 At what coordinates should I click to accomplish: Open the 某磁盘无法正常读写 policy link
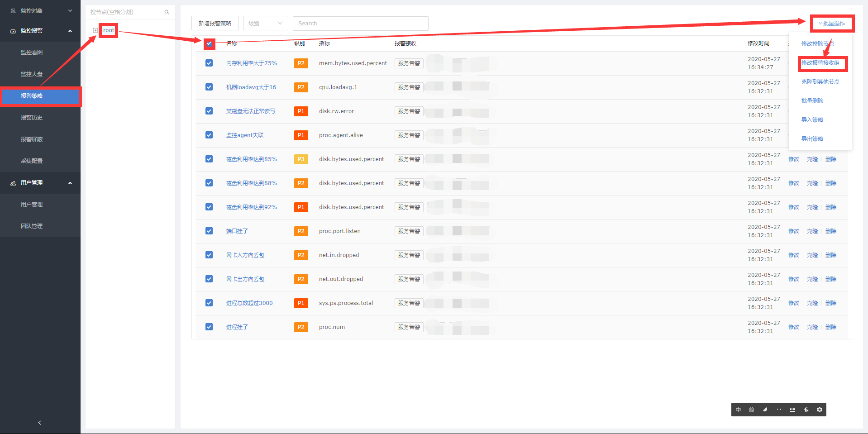point(251,111)
